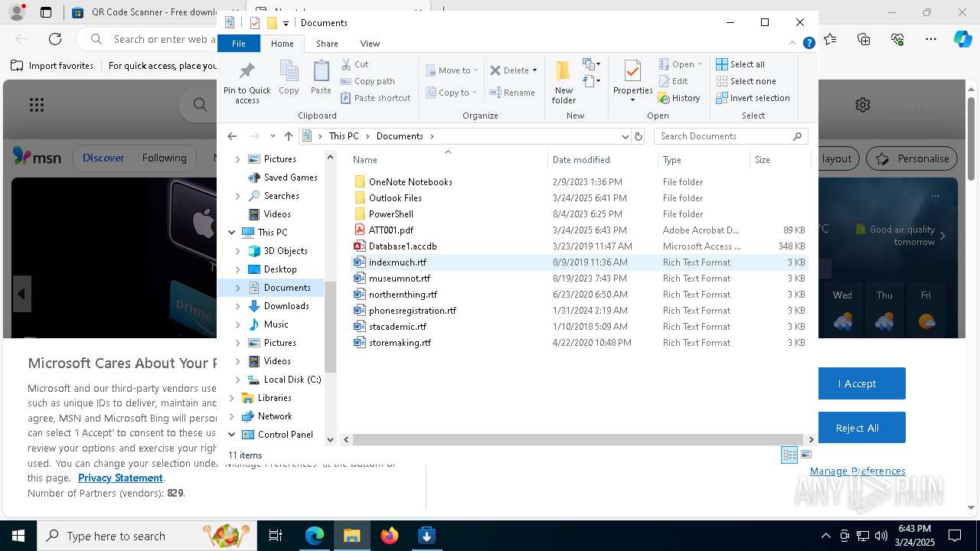Viewport: 980px width, 551px height.
Task: Expand Local Disk (C:) node
Action: [238, 380]
